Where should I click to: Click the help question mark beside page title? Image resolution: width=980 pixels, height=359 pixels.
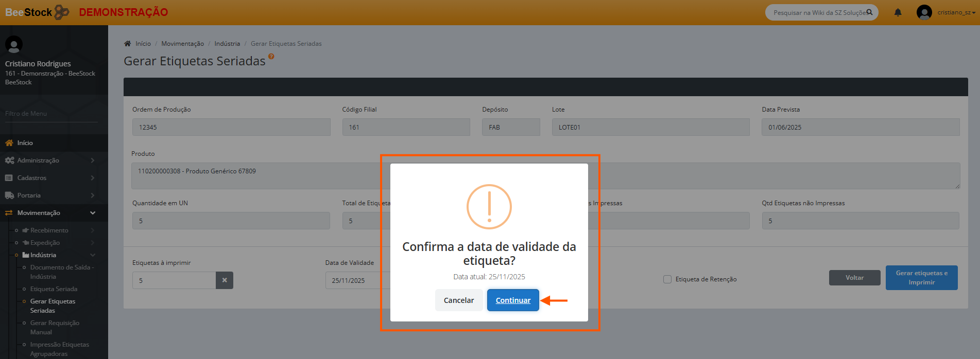click(x=271, y=57)
